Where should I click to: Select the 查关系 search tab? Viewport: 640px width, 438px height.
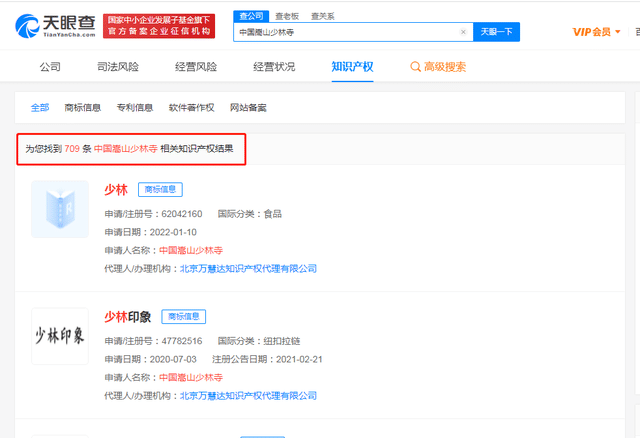[x=322, y=16]
